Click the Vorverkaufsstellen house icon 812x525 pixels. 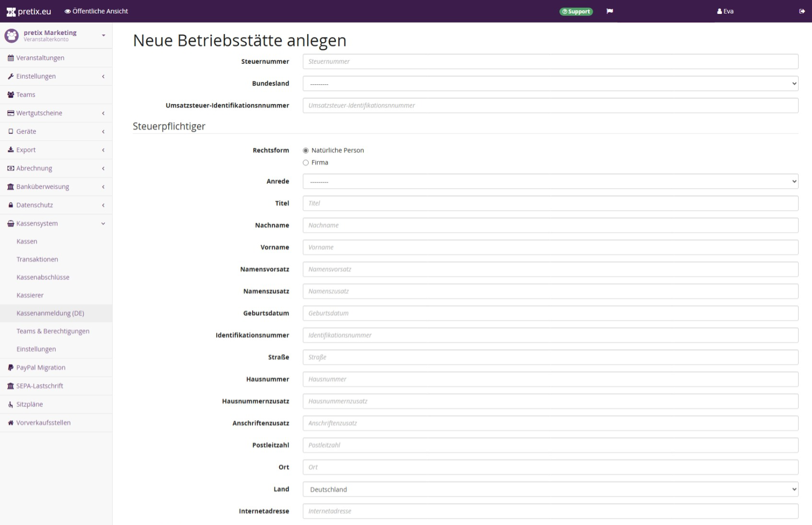pos(11,423)
